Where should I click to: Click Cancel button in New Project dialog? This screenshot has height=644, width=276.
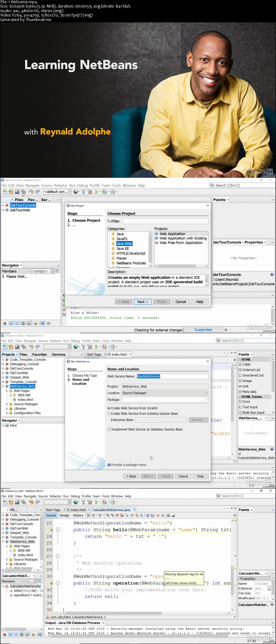(181, 302)
